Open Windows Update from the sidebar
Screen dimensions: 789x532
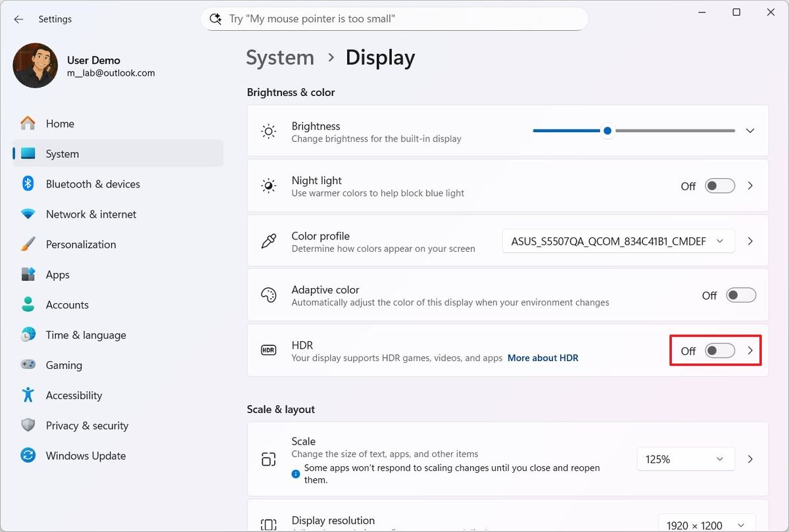[x=27, y=456]
